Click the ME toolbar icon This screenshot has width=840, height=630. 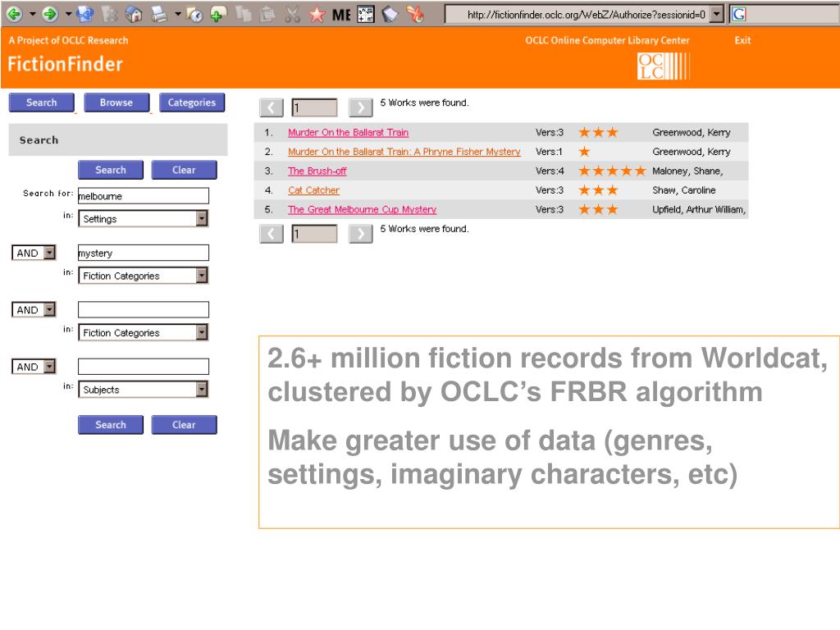coord(341,15)
